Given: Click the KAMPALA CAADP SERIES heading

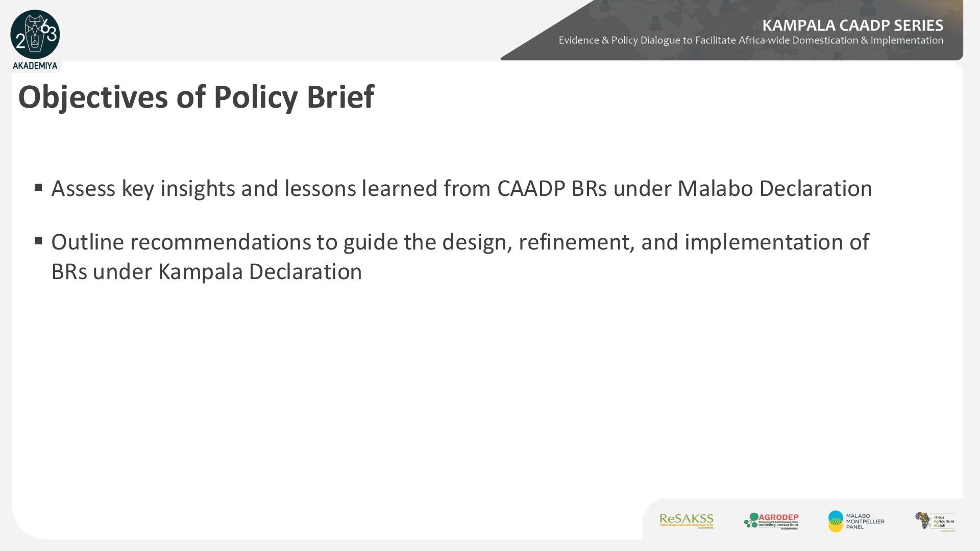Looking at the screenshot, I should [x=852, y=26].
